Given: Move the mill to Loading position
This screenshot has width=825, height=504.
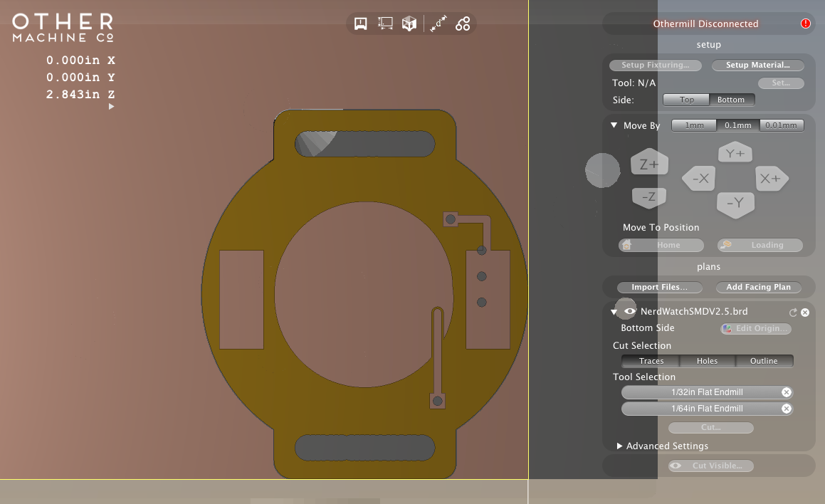Looking at the screenshot, I should (760, 245).
